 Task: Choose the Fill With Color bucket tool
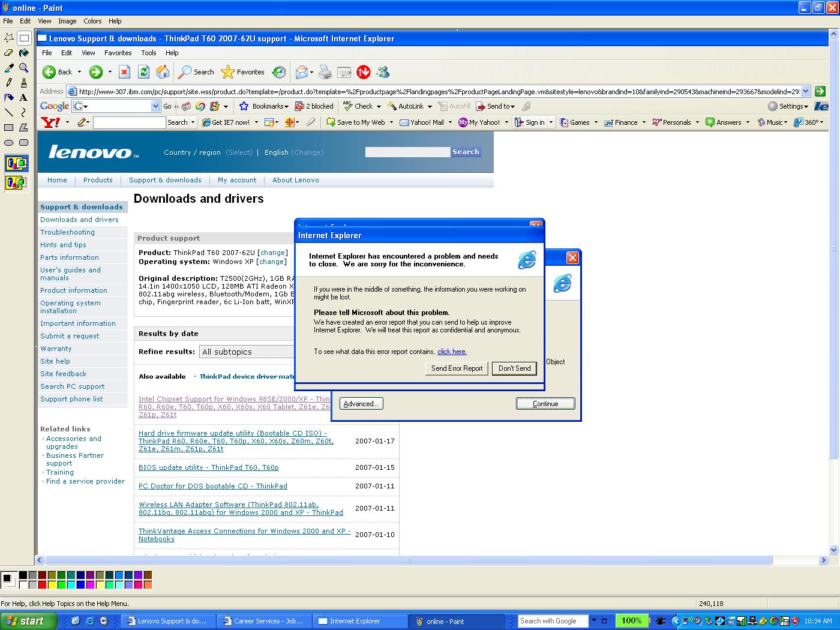pos(24,53)
